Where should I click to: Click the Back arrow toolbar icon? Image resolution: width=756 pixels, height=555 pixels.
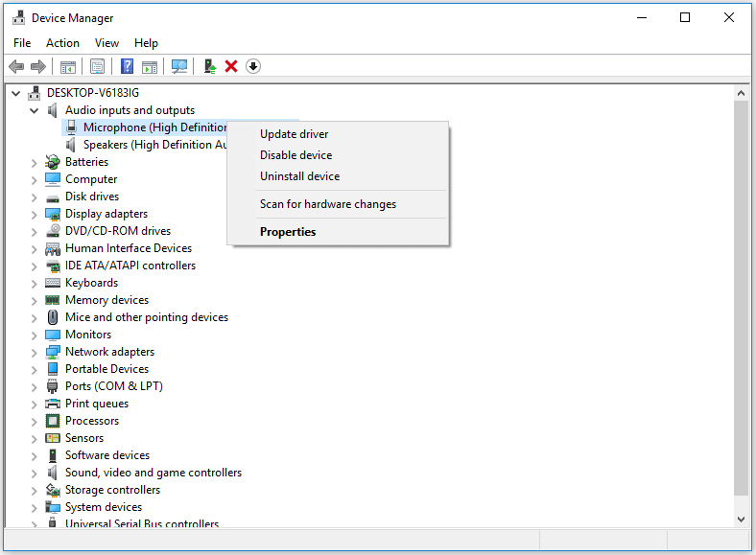click(x=16, y=66)
